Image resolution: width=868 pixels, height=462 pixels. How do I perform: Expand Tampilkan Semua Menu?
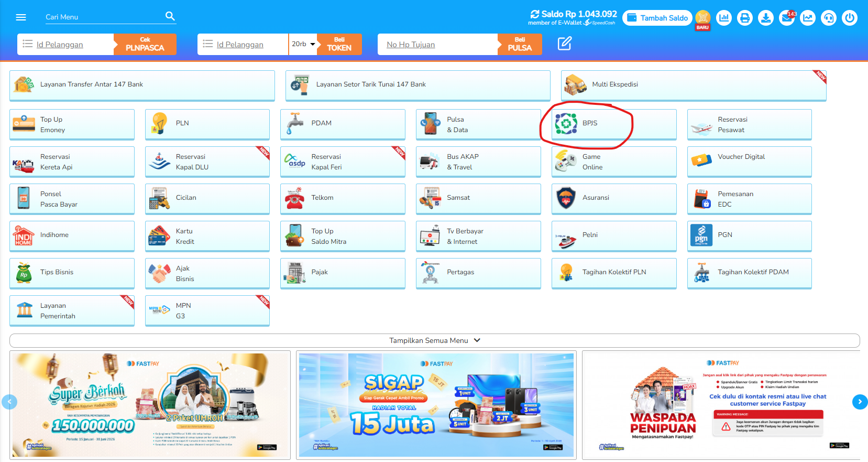[x=434, y=340]
